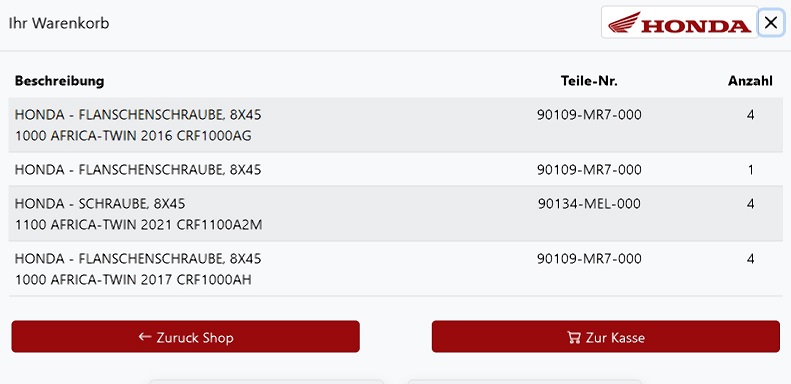Click the Ihr Warenkorb title
The width and height of the screenshot is (791, 384).
click(x=59, y=23)
